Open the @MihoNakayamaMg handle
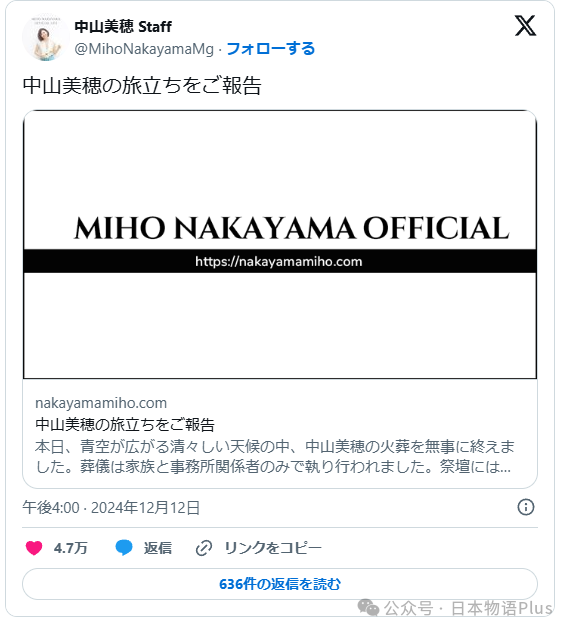The image size is (569, 631). pos(144,49)
